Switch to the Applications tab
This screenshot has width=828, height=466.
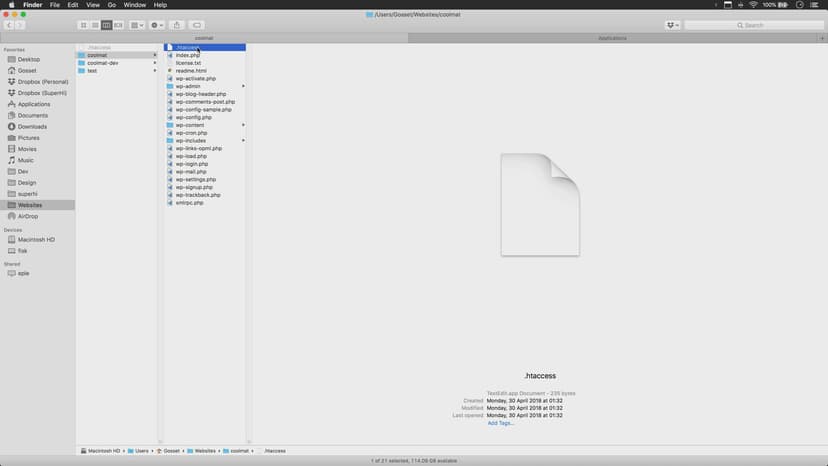click(x=612, y=38)
